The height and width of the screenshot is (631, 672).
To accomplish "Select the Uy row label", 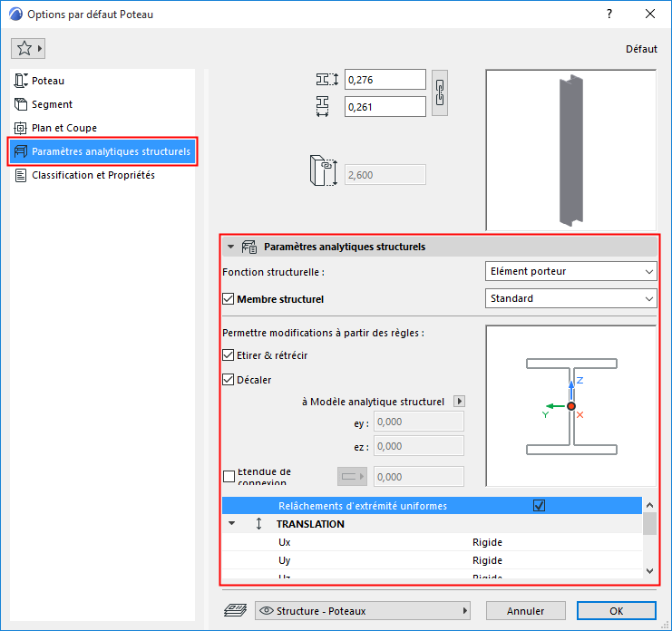I will click(284, 560).
